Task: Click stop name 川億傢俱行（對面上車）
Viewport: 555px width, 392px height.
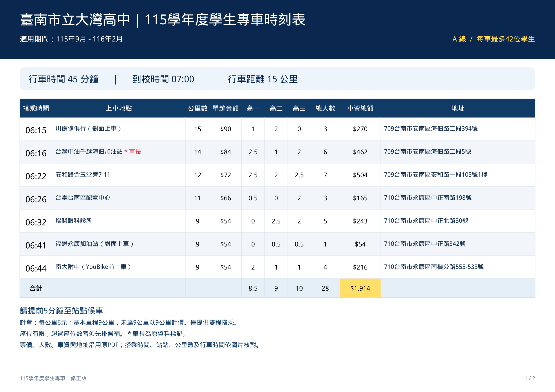Action: coord(89,128)
